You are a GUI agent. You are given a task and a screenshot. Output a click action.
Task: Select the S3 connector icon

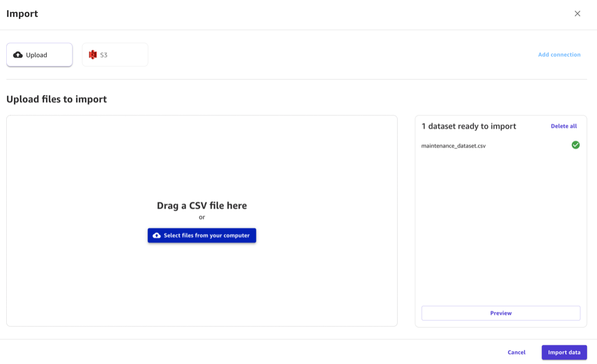click(93, 54)
